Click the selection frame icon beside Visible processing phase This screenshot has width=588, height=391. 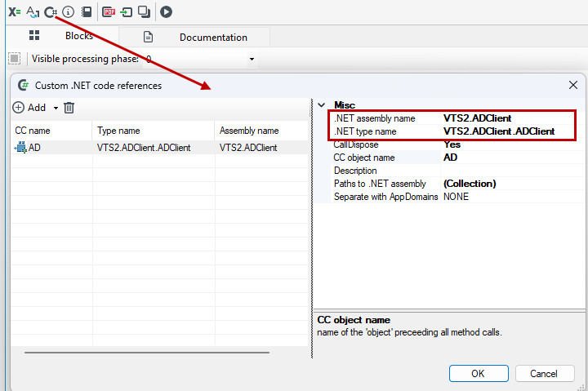[x=14, y=59]
